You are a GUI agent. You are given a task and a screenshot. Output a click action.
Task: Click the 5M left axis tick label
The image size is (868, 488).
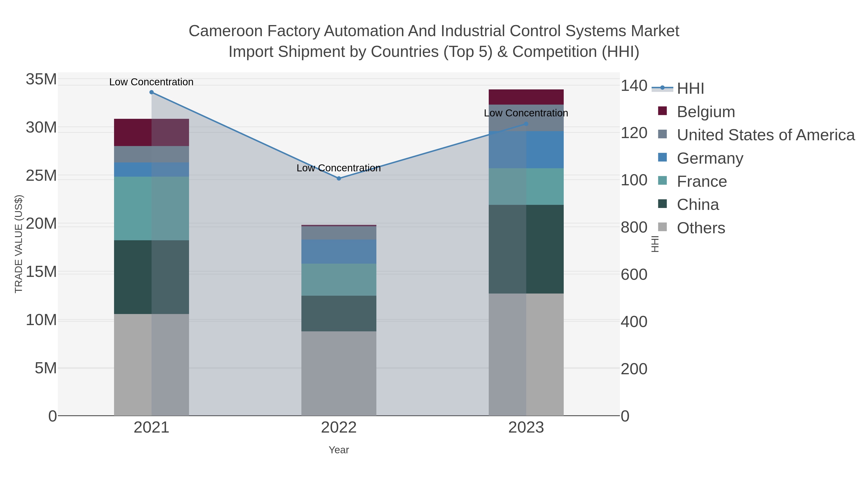[46, 368]
